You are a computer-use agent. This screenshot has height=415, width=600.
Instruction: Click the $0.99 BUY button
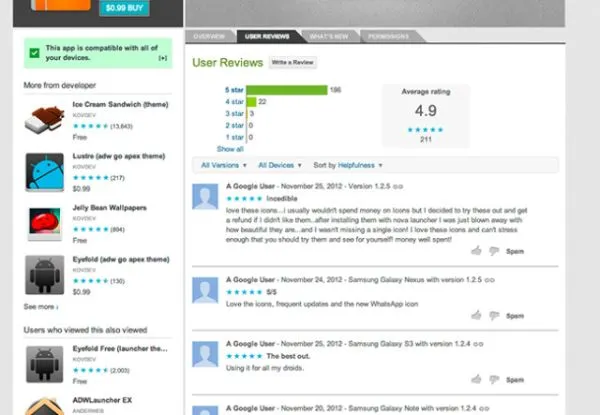[x=124, y=8]
